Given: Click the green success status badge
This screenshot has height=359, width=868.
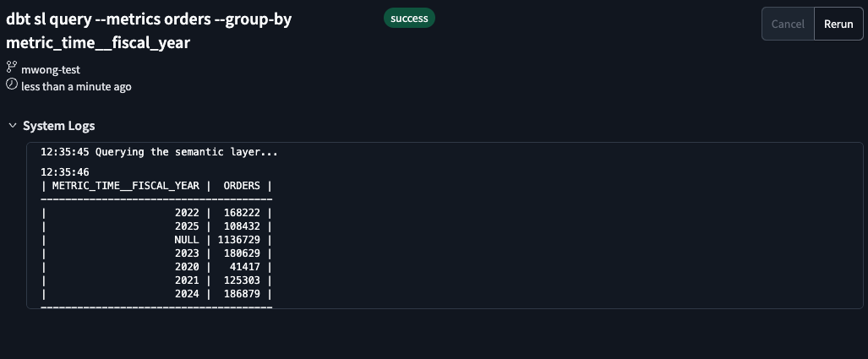Looking at the screenshot, I should point(409,18).
